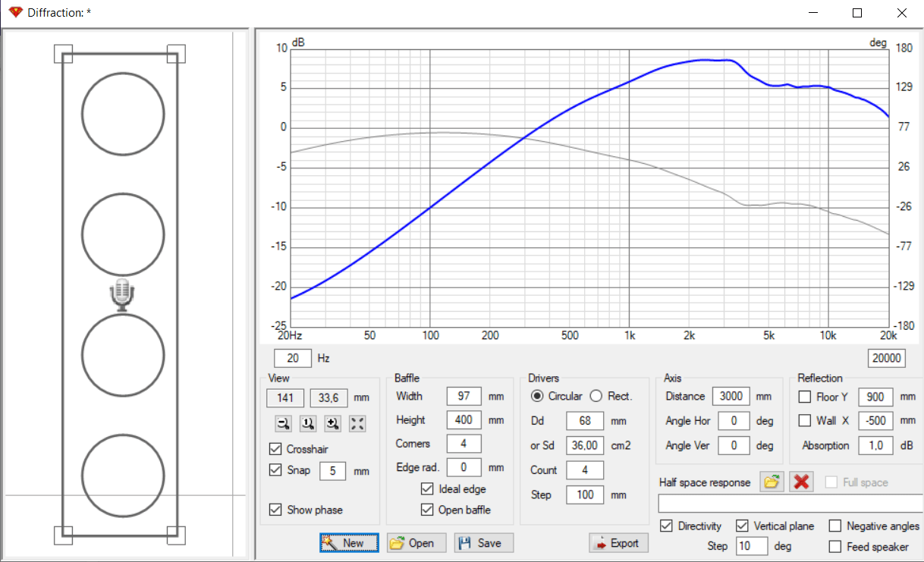Image resolution: width=924 pixels, height=562 pixels.
Task: Select bottom-right baffle corner handle
Action: coord(176,535)
